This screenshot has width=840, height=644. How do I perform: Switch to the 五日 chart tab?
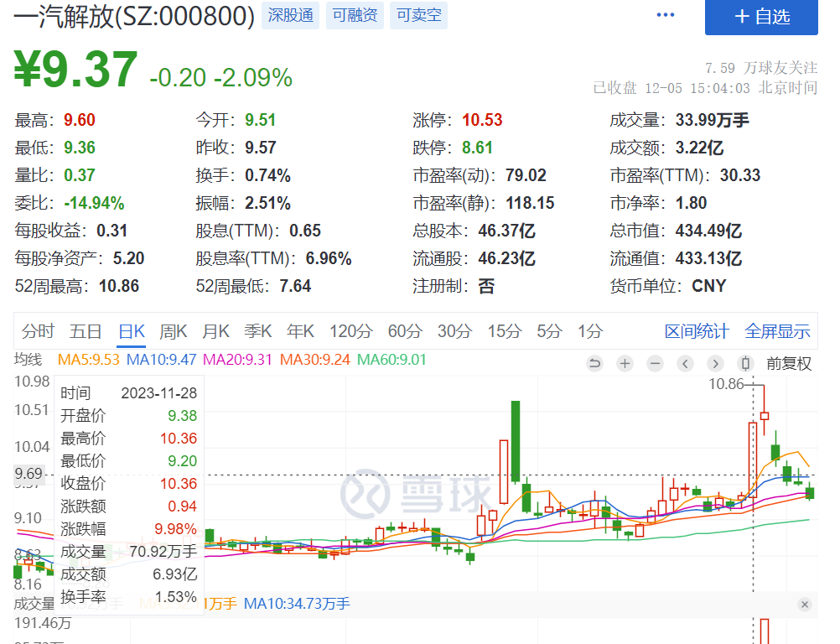click(86, 331)
